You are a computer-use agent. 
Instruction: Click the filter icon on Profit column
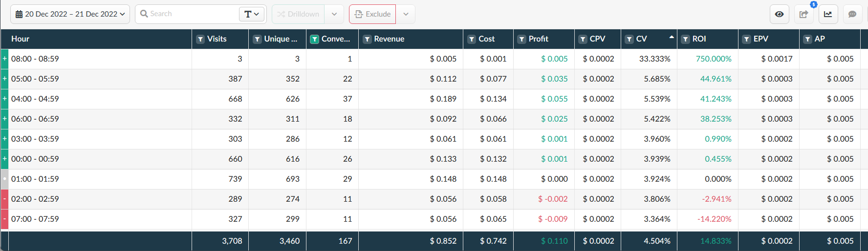(x=522, y=39)
